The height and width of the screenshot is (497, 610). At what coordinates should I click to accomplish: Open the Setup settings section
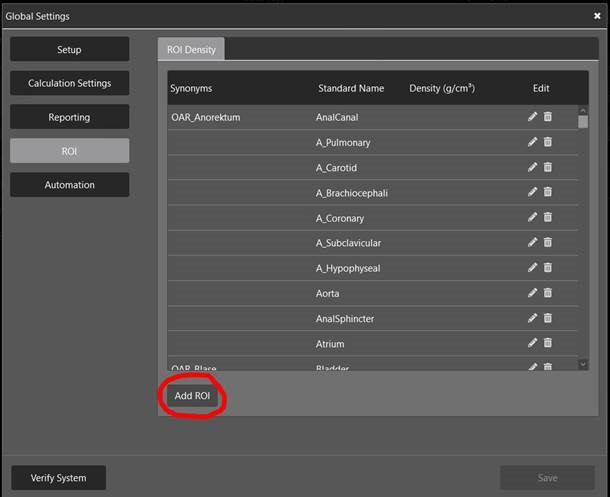coord(69,50)
